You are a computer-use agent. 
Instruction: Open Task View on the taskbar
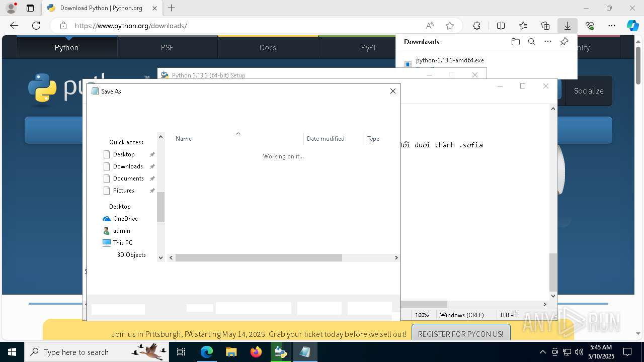pyautogui.click(x=181, y=352)
